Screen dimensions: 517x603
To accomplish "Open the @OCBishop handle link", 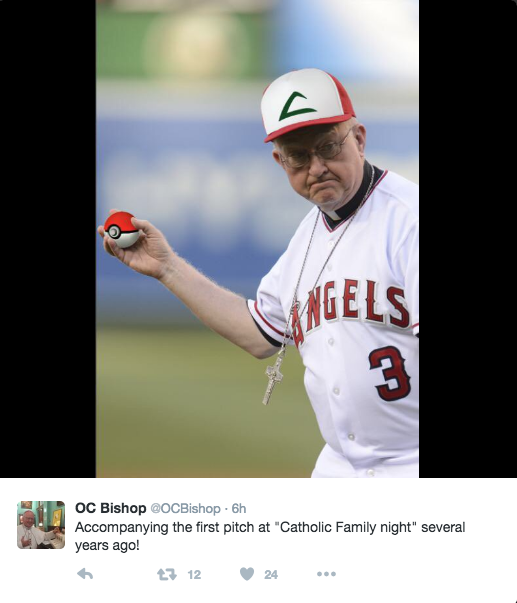I will pos(185,508).
